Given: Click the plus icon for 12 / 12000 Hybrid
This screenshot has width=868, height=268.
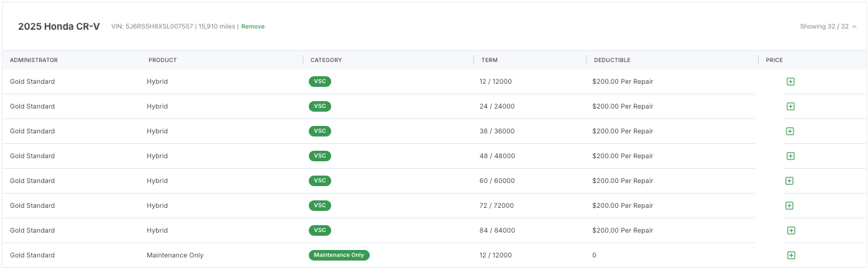Looking at the screenshot, I should click(x=790, y=81).
